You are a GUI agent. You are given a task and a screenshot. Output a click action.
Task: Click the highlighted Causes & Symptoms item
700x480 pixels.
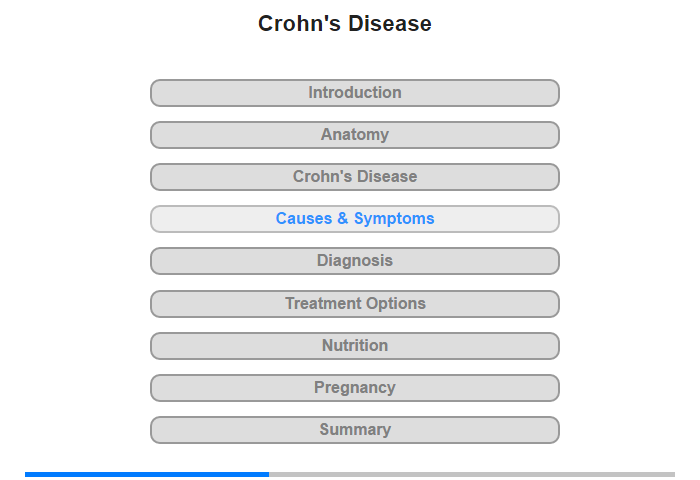click(355, 219)
